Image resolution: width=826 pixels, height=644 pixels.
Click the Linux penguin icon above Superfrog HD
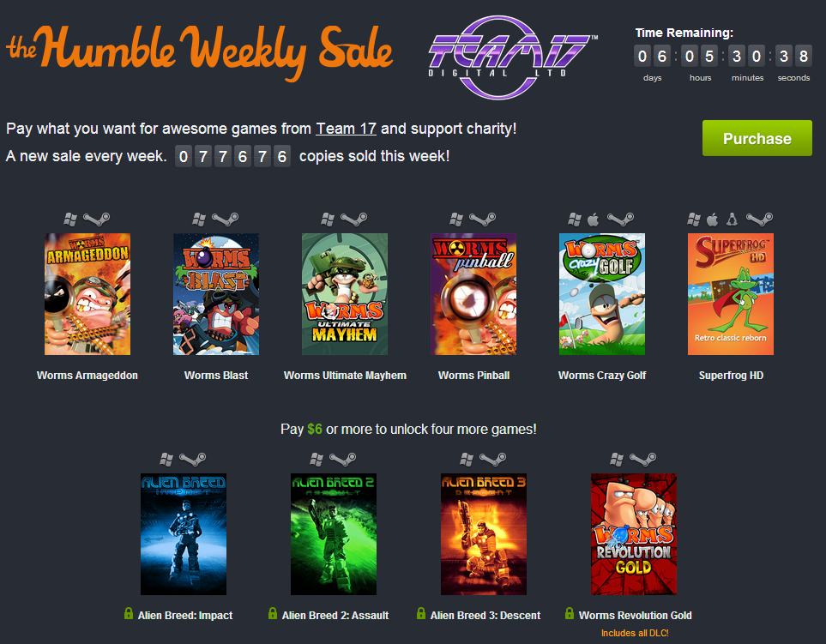tap(732, 219)
